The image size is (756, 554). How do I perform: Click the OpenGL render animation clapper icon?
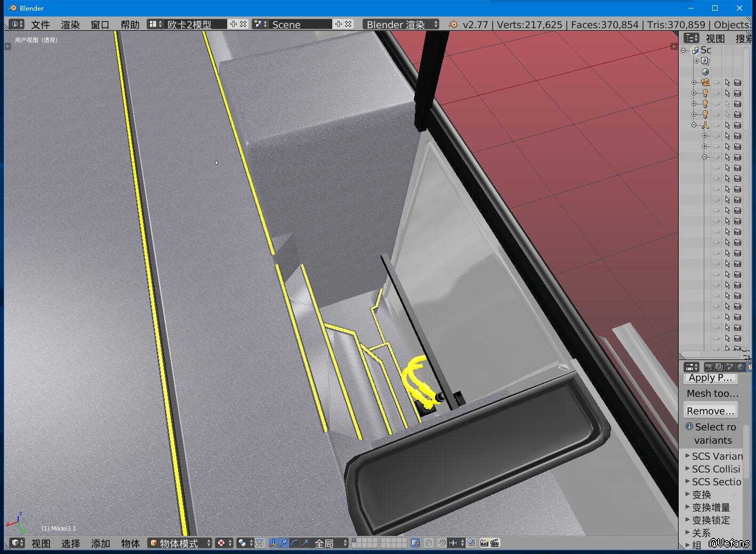(x=495, y=543)
